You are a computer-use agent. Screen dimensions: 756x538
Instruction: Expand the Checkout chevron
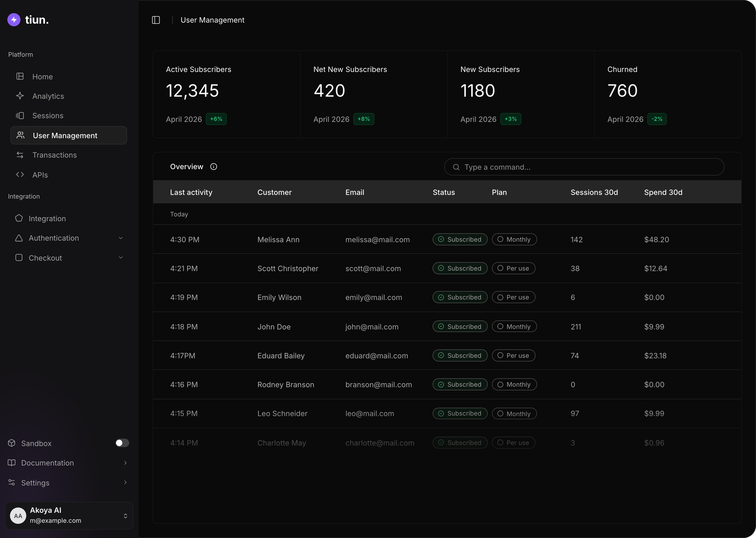pos(121,257)
